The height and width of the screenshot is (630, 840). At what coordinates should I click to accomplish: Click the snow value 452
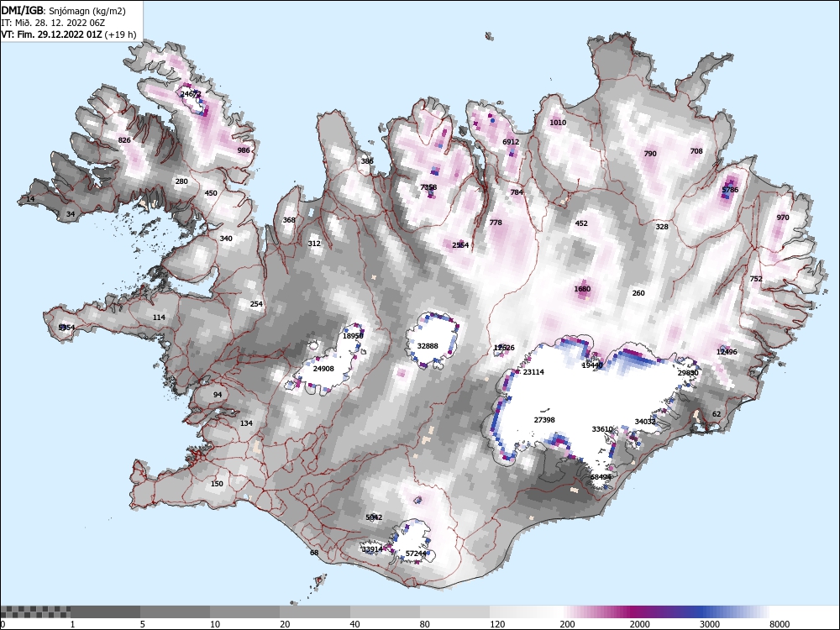tap(581, 224)
